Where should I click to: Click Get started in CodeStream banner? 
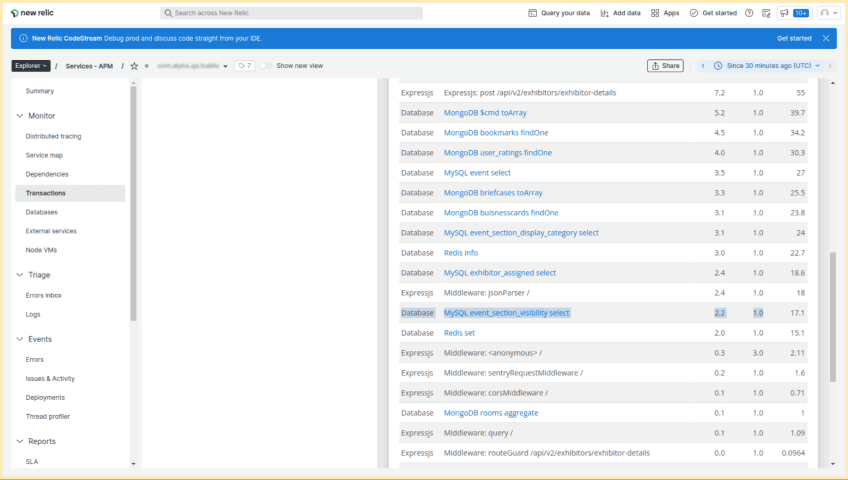(794, 38)
